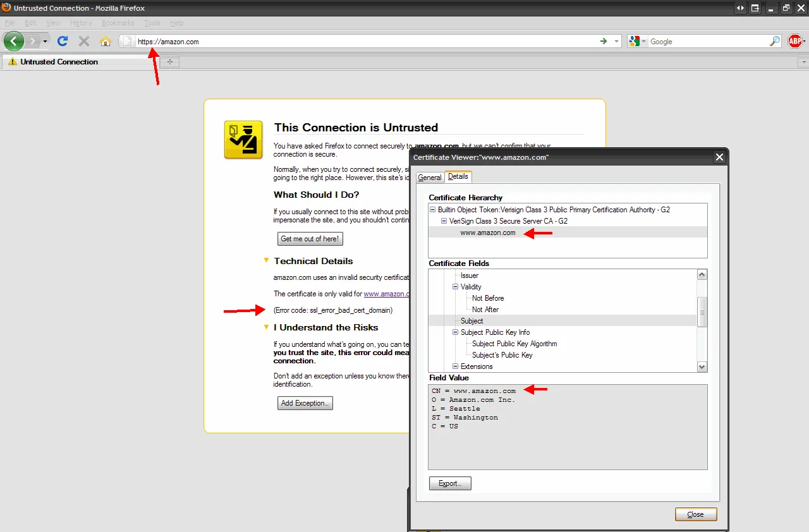The width and height of the screenshot is (809, 532).
Task: Click the Firefox icon in the title bar
Action: coord(6,8)
